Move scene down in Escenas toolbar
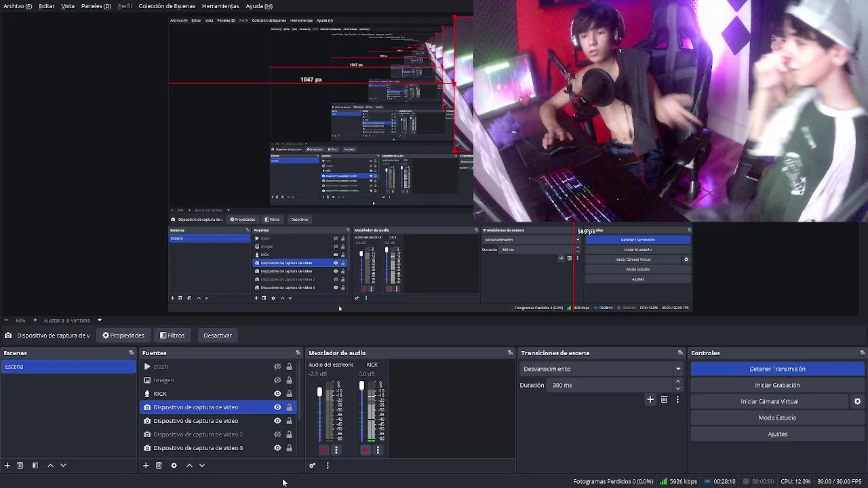This screenshot has width=868, height=488. [x=63, y=466]
